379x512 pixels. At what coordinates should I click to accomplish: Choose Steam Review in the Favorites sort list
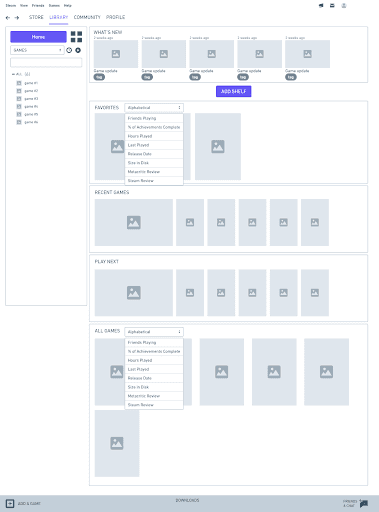point(154,180)
